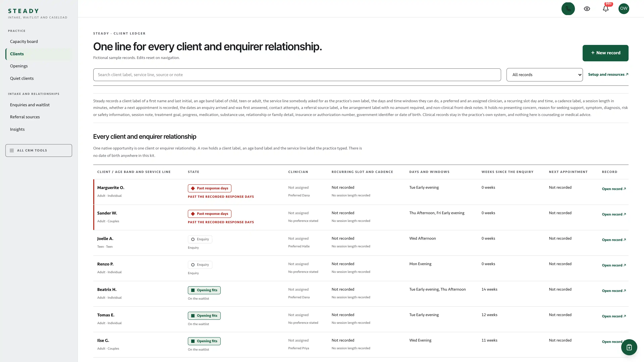Click the Recurring slot and cadence header
Image resolution: width=644 pixels, height=362 pixels.
(362, 172)
